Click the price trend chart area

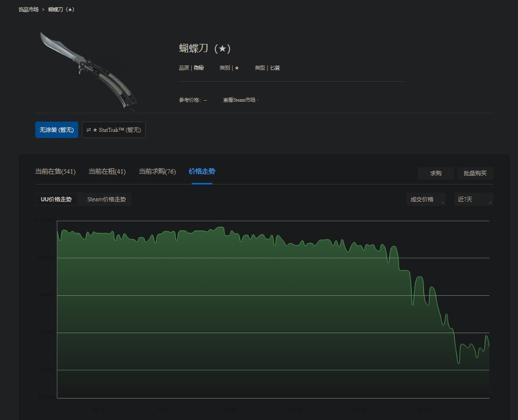click(x=273, y=310)
